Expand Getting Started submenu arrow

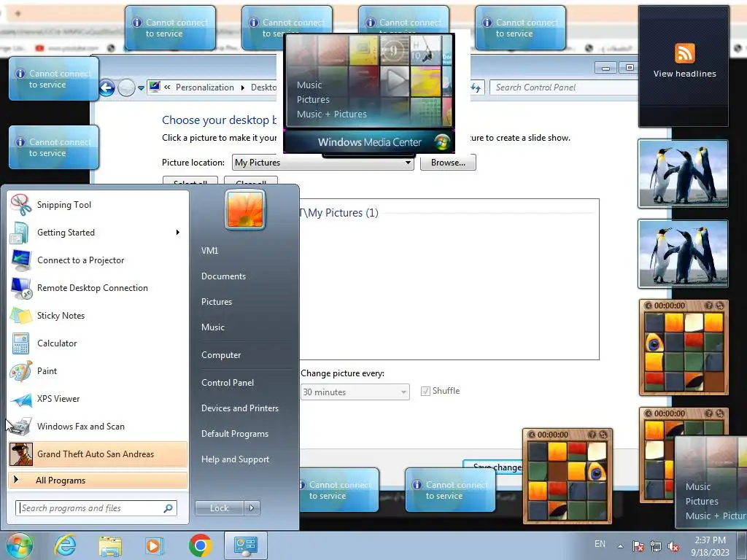(178, 233)
